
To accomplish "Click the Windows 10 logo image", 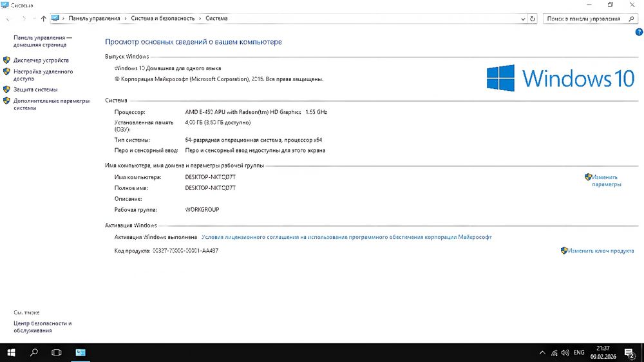I will point(561,78).
